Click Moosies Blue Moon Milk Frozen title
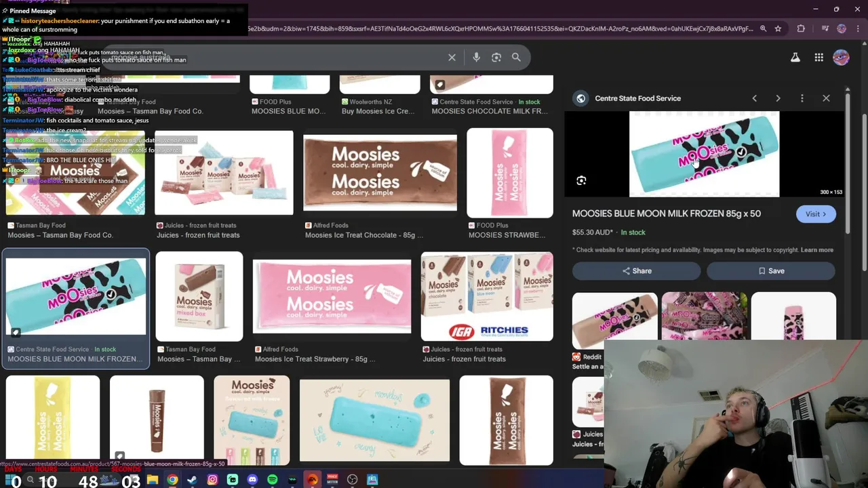 [666, 213]
